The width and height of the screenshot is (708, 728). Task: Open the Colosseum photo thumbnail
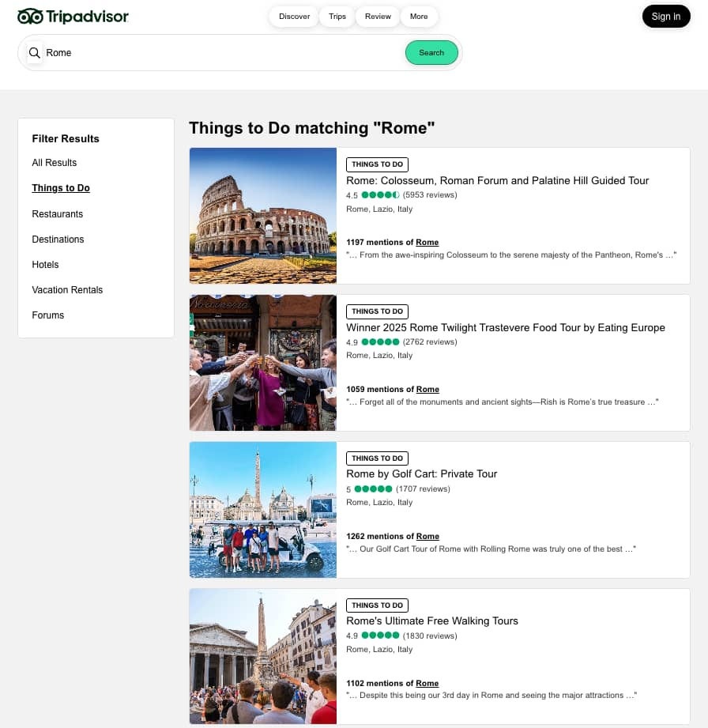click(263, 216)
